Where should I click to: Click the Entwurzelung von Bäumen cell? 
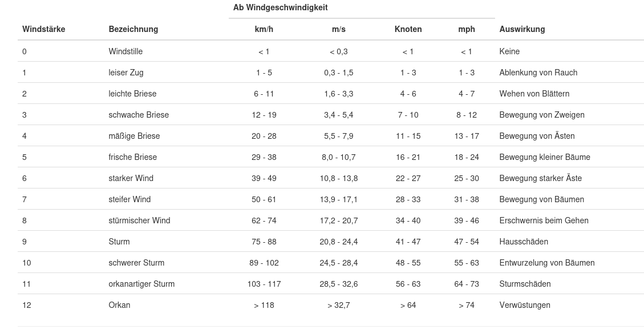(x=546, y=263)
